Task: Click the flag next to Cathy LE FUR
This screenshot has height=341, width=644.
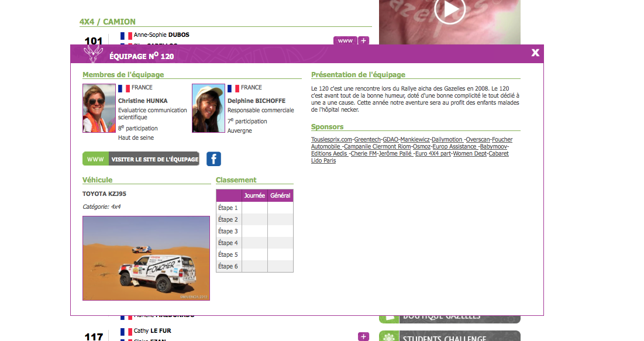Action: pos(126,332)
